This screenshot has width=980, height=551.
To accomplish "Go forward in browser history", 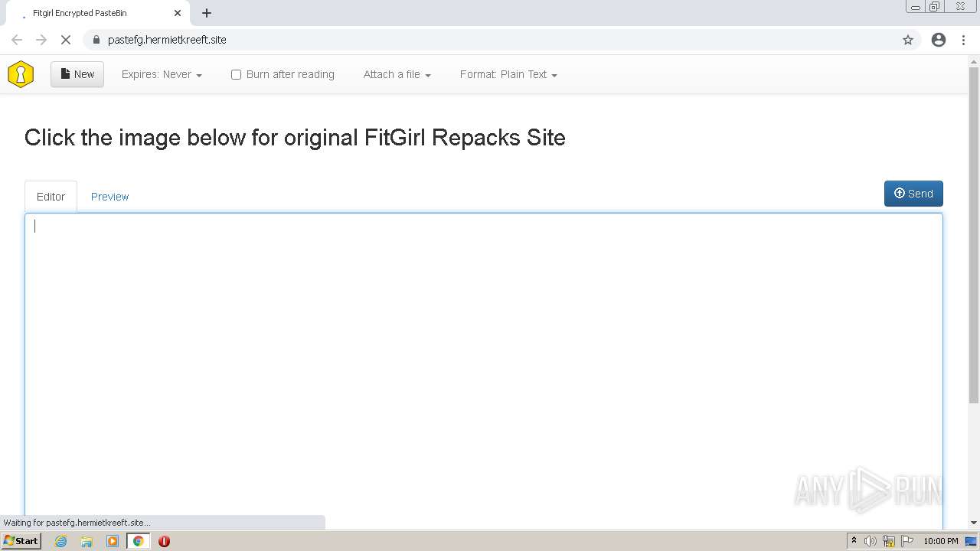I will (x=41, y=40).
